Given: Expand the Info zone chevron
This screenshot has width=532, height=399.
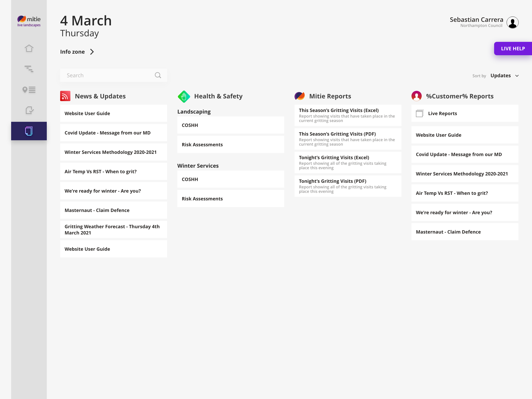Looking at the screenshot, I should pos(92,52).
